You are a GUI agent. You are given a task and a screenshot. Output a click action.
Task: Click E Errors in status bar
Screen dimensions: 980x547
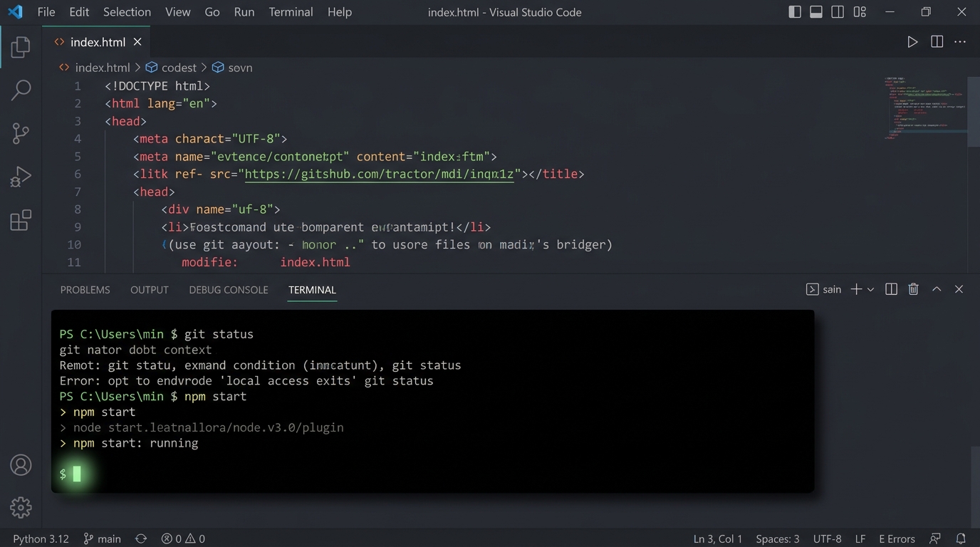tap(897, 538)
